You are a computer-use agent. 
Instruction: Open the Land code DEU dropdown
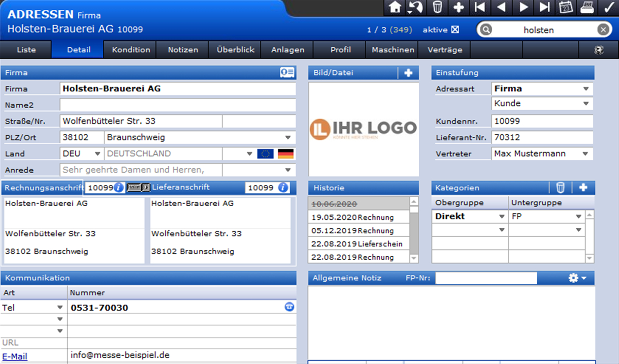[97, 153]
